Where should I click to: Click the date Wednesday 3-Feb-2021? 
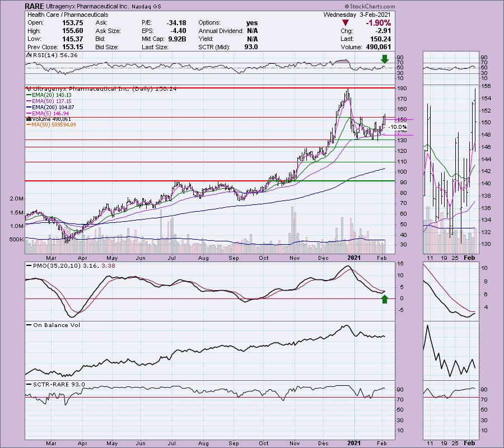coord(357,15)
